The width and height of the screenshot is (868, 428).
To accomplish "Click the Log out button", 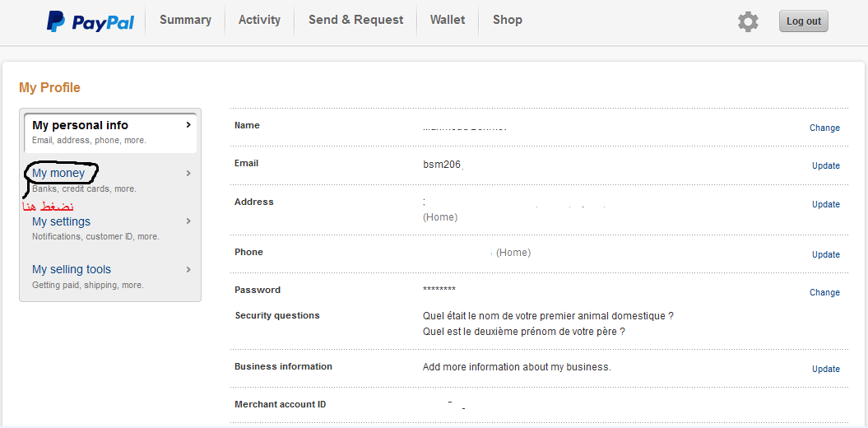I will [803, 21].
